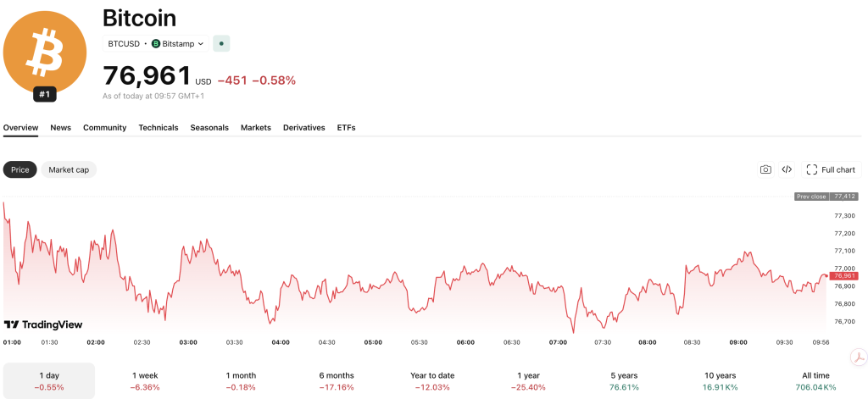This screenshot has height=399, width=868.
Task: Select the 1 year range
Action: click(x=527, y=380)
